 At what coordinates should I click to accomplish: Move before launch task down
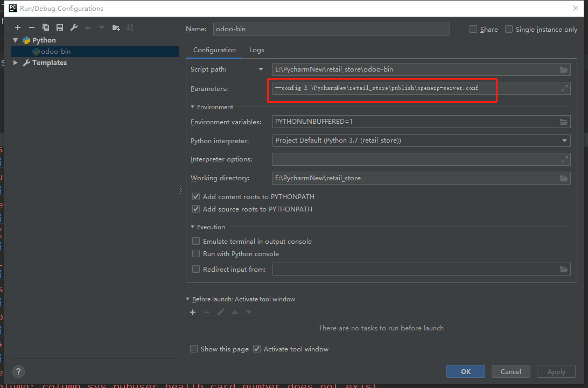[249, 312]
